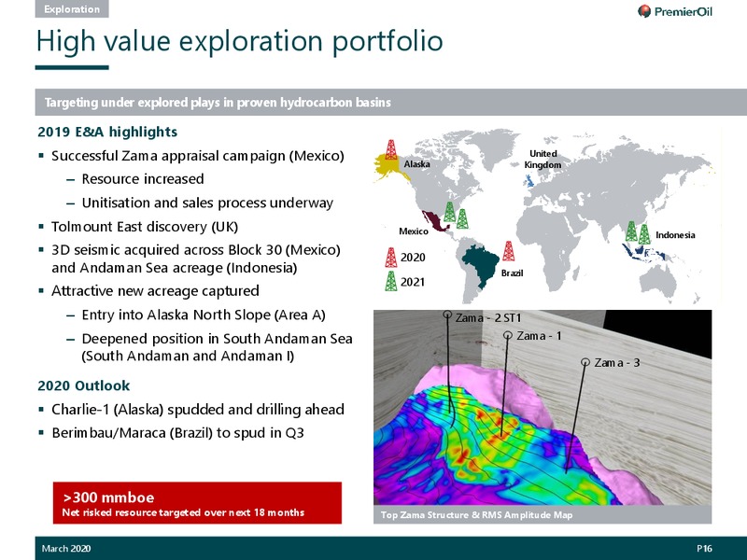Click 'Berimbau/Maraca (Brazil) to spud' bullet
This screenshot has height=560, width=747.
point(177,433)
